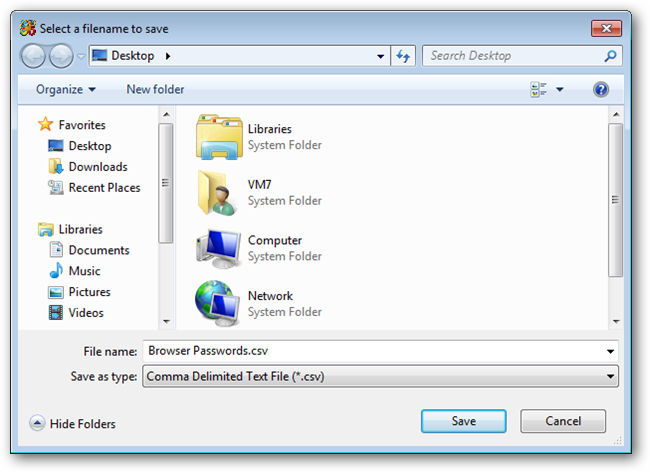Go to Downloads in sidebar
The height and width of the screenshot is (472, 650).
tap(98, 167)
